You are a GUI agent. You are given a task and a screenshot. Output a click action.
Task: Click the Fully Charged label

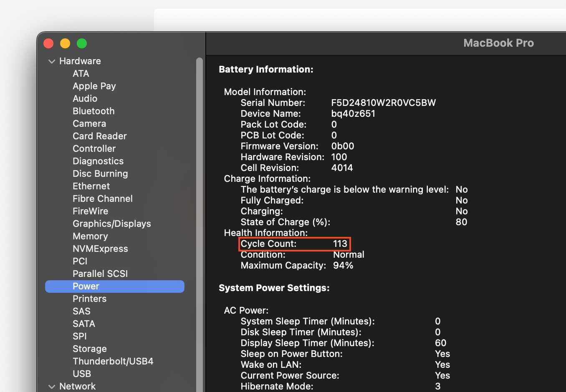[272, 200]
